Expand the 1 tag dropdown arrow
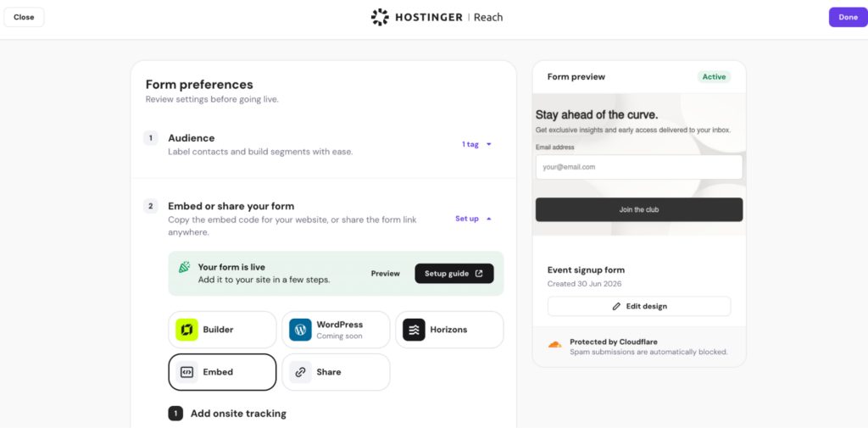 tap(489, 145)
